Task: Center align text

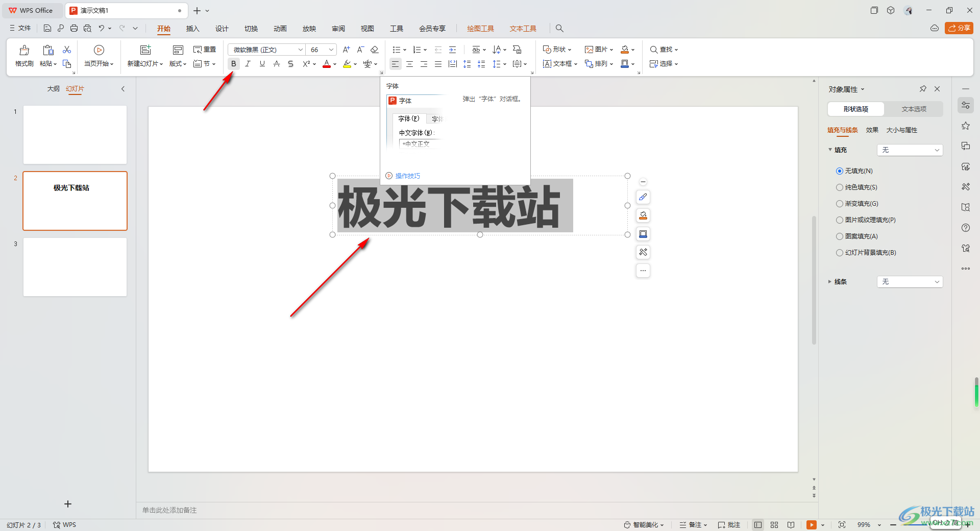Action: [409, 64]
